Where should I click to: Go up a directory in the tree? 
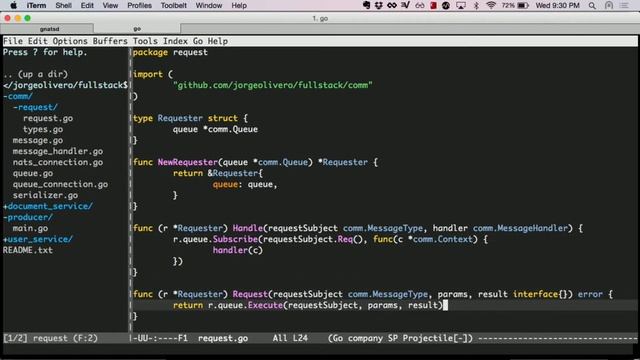36,74
